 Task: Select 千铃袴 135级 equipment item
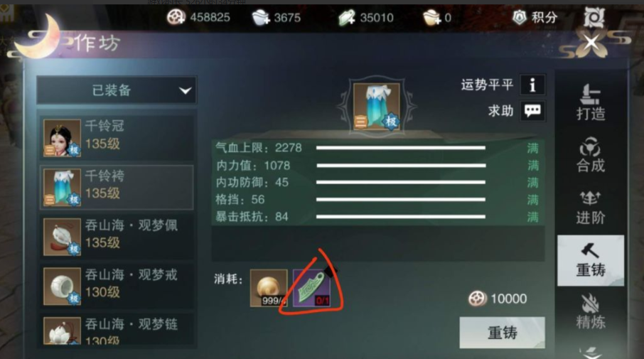(x=117, y=187)
